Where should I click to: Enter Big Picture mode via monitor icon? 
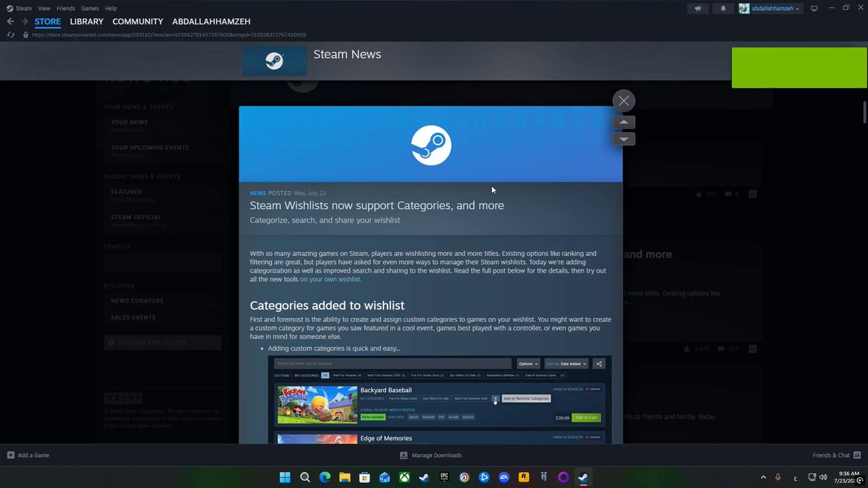click(814, 9)
